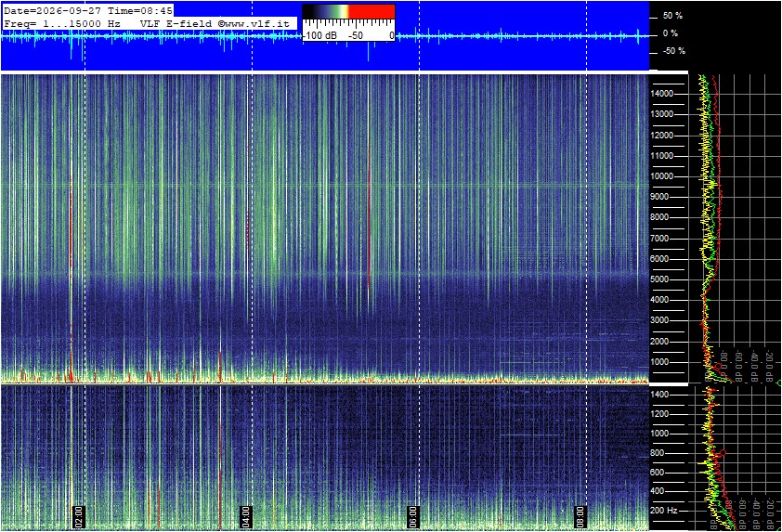This screenshot has height=532, width=782.
Task: Click the 0 % amplitude scale label
Action: click(671, 33)
